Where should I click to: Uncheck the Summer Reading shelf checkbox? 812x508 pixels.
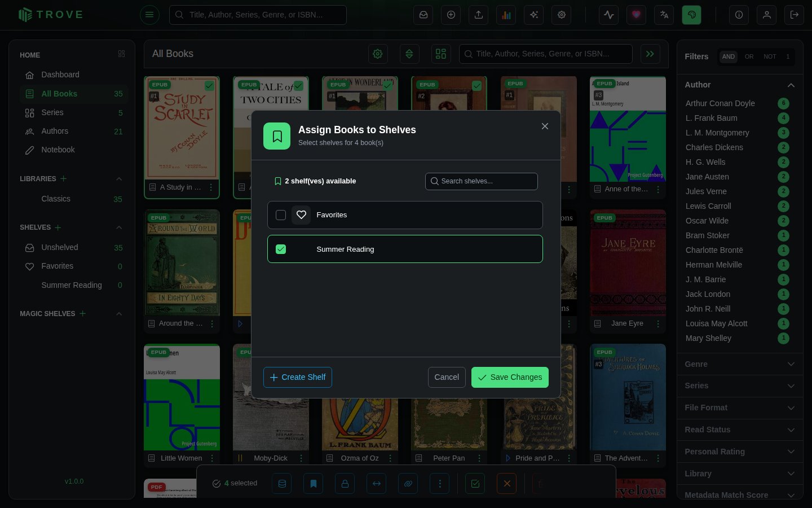[281, 249]
